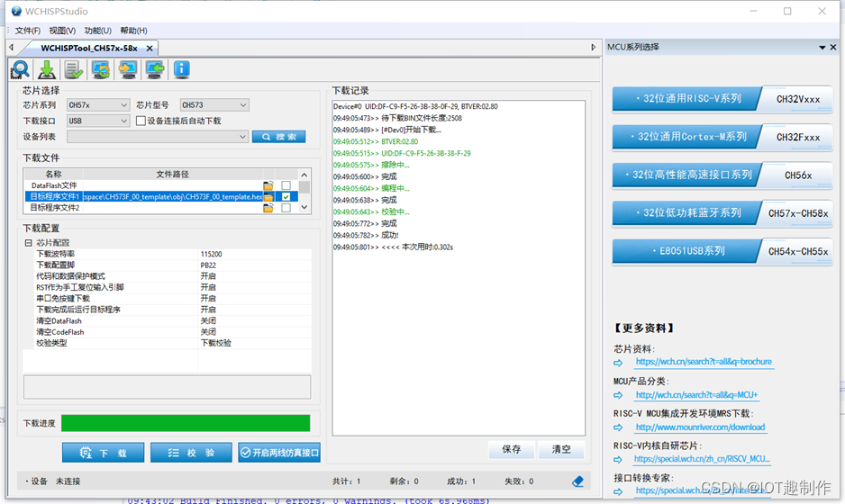Click the verify checkmark document toolbar icon

73,69
